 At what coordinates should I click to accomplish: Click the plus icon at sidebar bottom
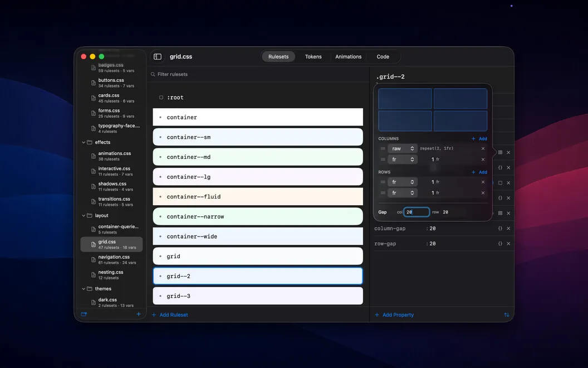(139, 314)
